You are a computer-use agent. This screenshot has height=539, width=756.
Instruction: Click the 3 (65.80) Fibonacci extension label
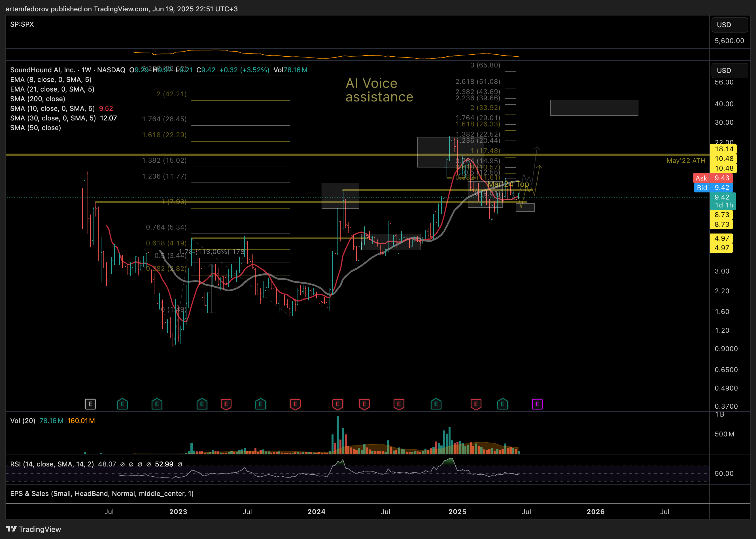click(485, 65)
